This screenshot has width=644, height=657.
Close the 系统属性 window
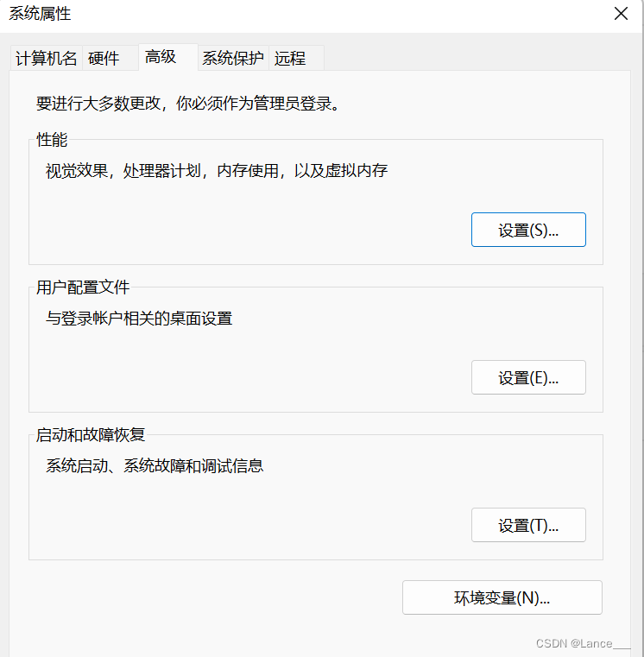[x=621, y=14]
